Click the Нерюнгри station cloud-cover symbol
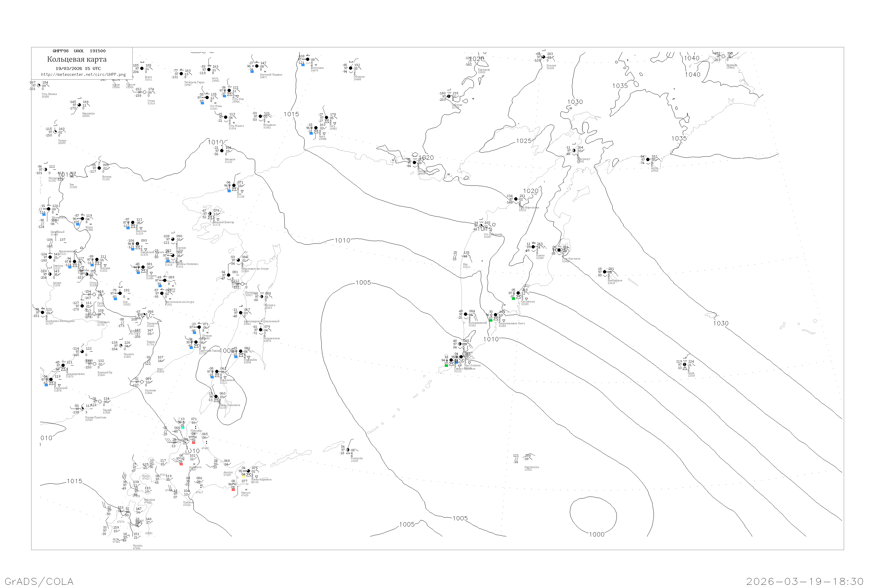Image resolution: width=882 pixels, height=588 pixels. click(x=79, y=105)
